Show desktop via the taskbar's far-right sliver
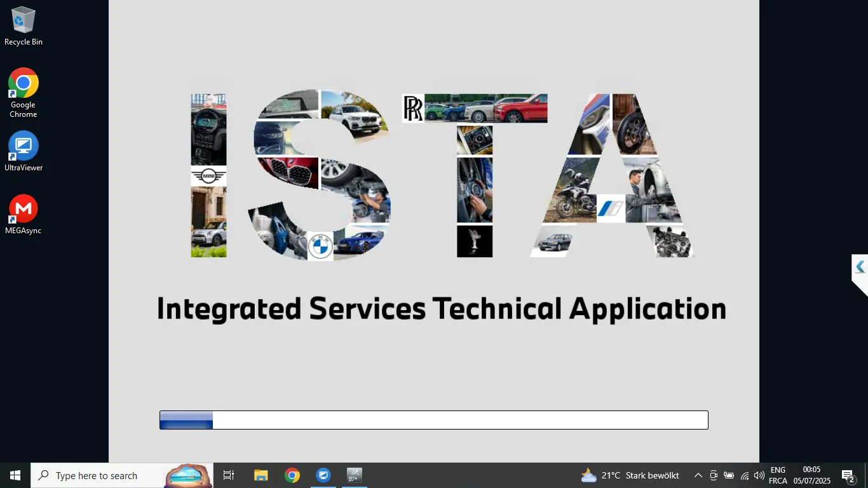The image size is (868, 488). point(865,475)
